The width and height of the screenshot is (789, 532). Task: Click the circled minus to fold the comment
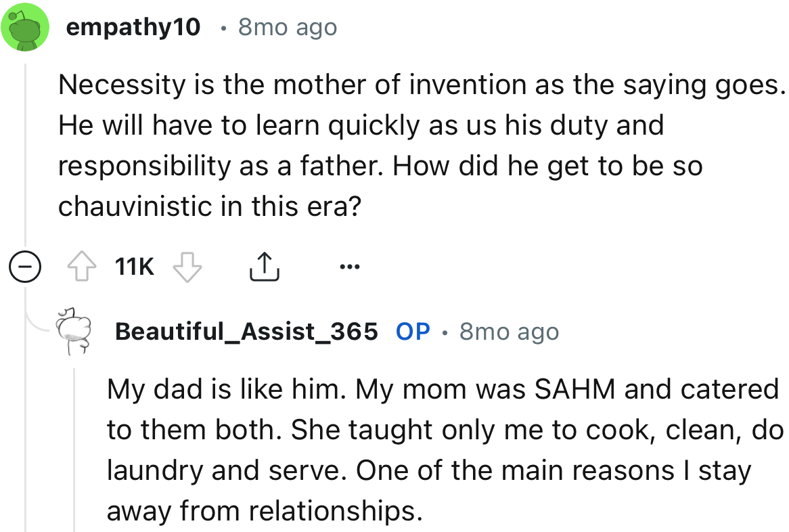point(25,267)
